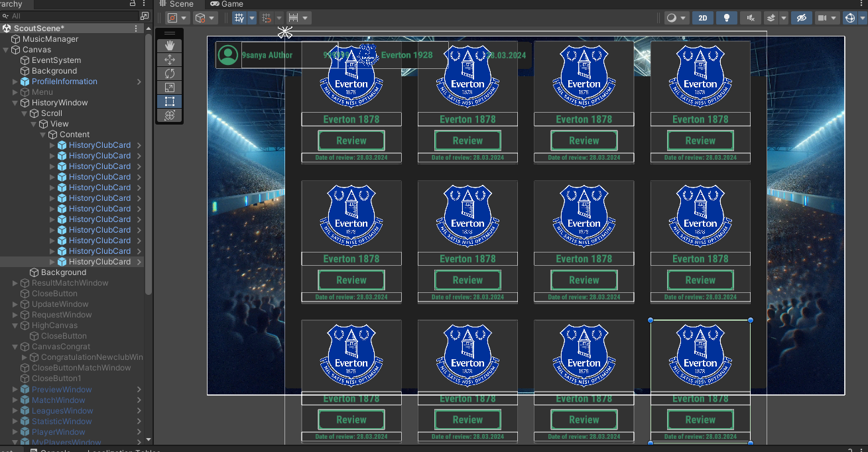Image resolution: width=868 pixels, height=452 pixels.
Task: Collapse the HighCanvas tree node
Action: pyautogui.click(x=15, y=325)
